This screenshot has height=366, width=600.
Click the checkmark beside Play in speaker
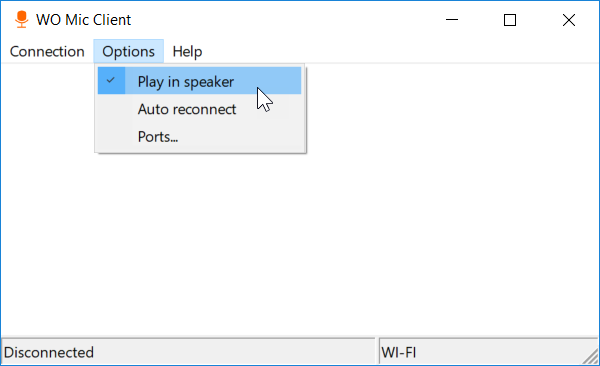111,80
